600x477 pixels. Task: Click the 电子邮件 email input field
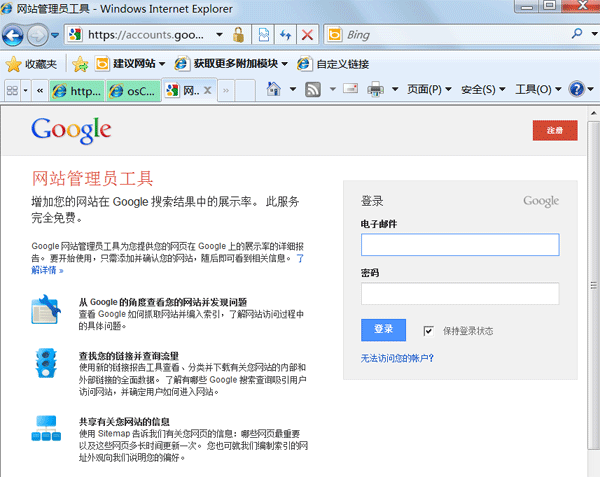460,245
